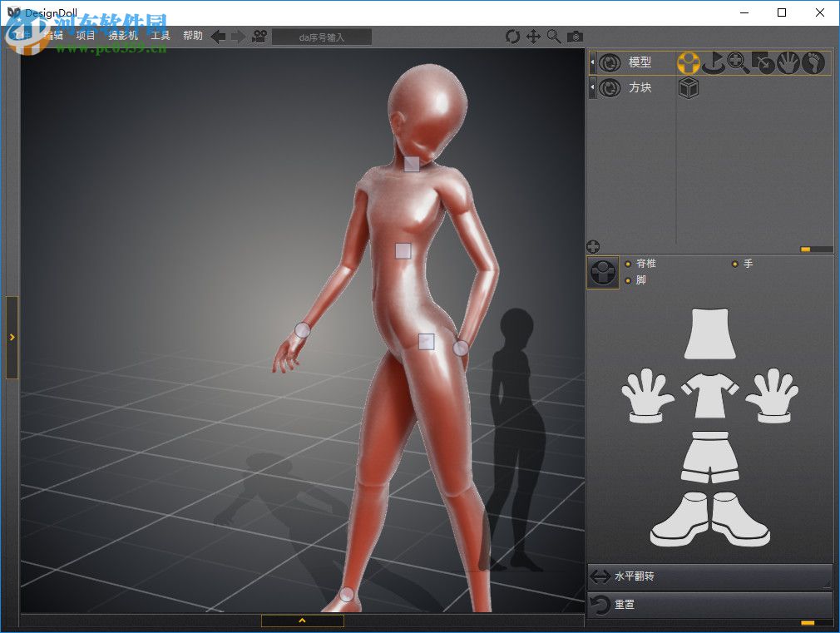Click the add (plus) icon in the right panel

click(594, 246)
